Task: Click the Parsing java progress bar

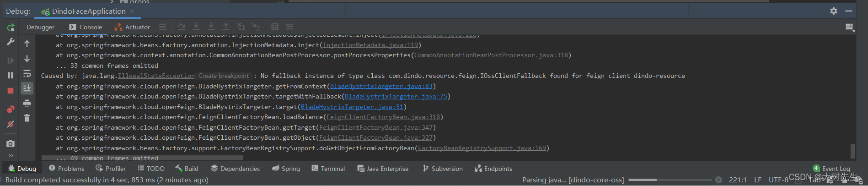Action: (670, 180)
